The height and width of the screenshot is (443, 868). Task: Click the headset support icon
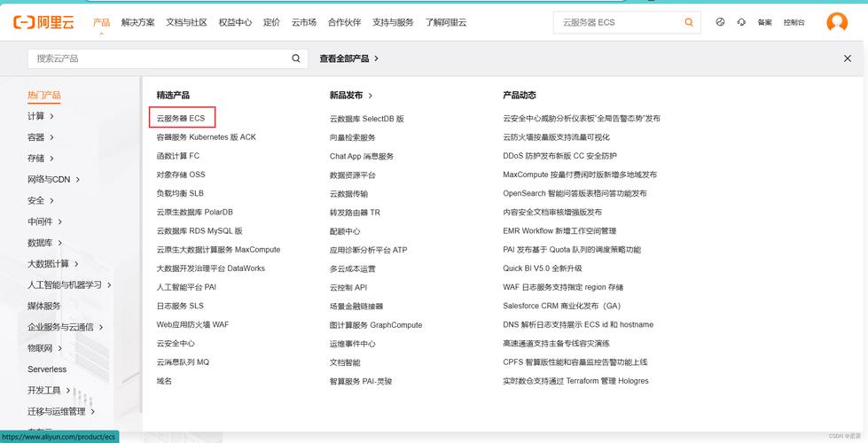741,22
